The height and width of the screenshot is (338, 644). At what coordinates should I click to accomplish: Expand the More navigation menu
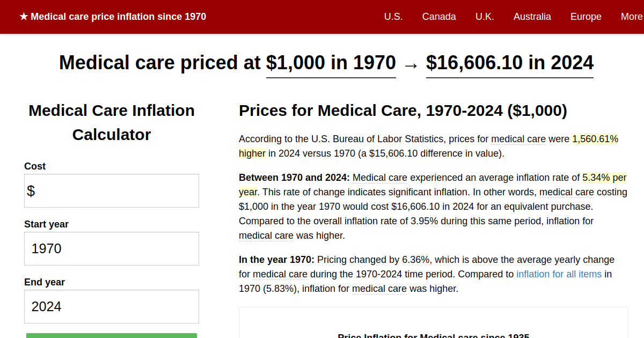pyautogui.click(x=632, y=17)
